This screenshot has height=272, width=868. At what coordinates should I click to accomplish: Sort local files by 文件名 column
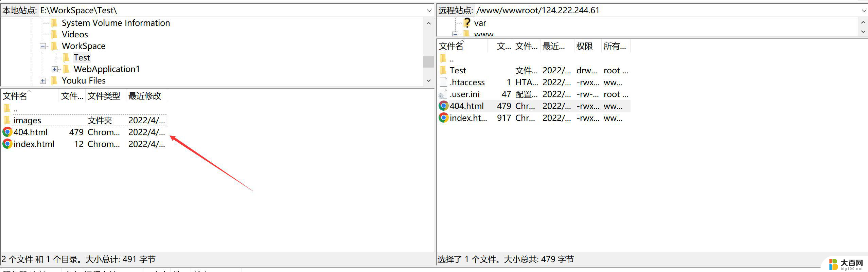30,96
